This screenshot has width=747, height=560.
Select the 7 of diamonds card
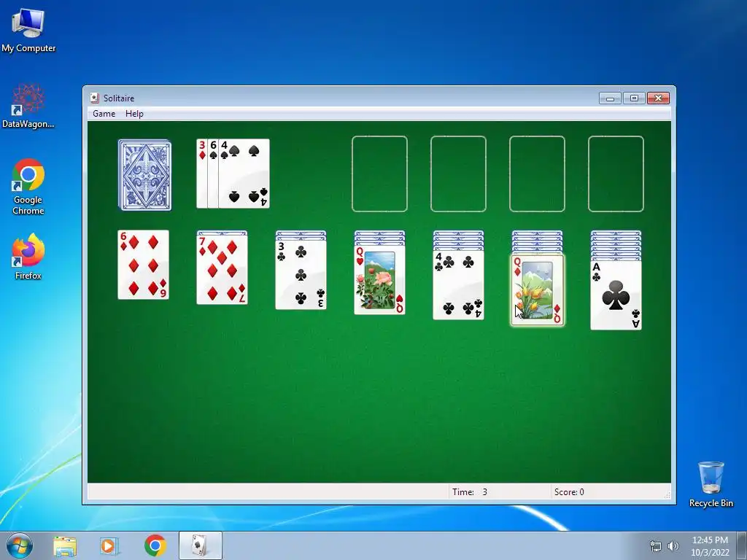pos(222,270)
